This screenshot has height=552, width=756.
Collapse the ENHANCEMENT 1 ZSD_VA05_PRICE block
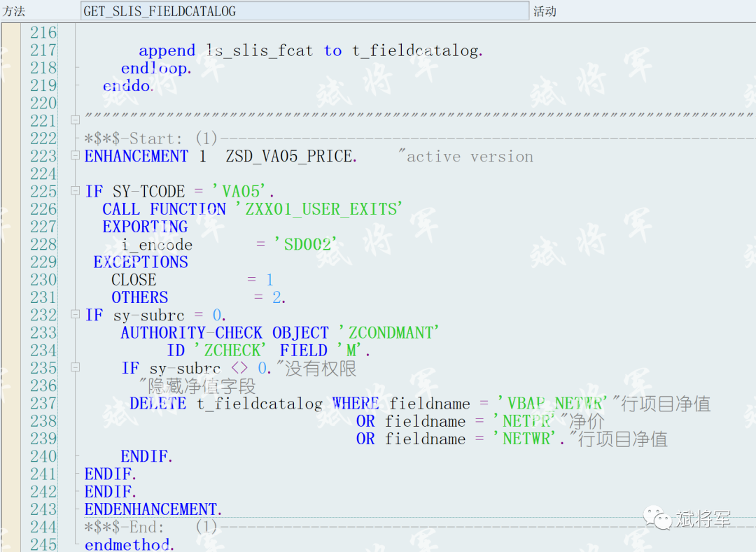point(75,155)
